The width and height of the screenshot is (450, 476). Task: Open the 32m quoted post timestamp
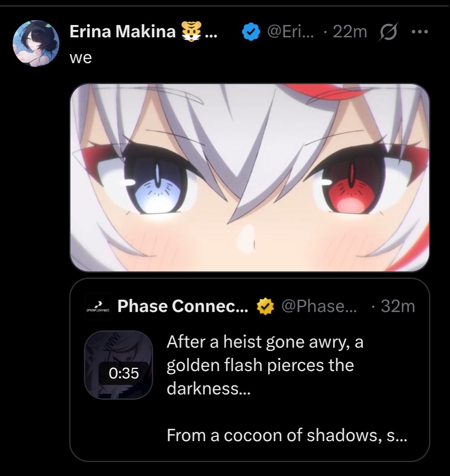click(x=398, y=306)
